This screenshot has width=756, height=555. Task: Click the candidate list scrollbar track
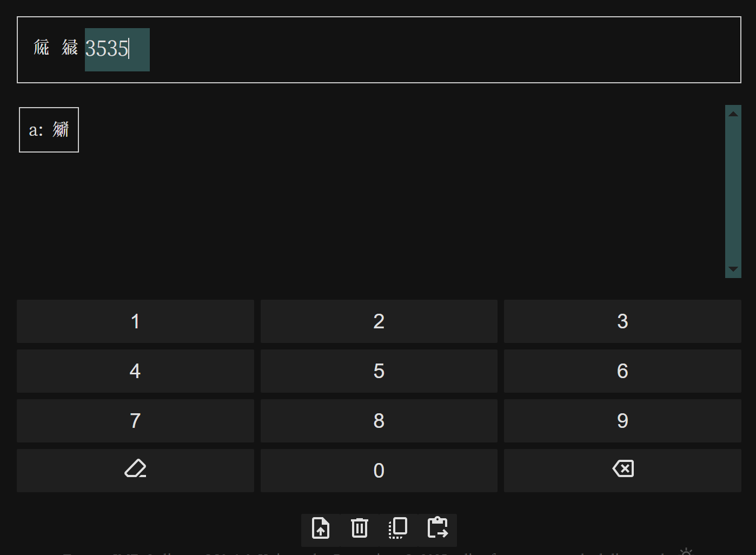pos(733,191)
